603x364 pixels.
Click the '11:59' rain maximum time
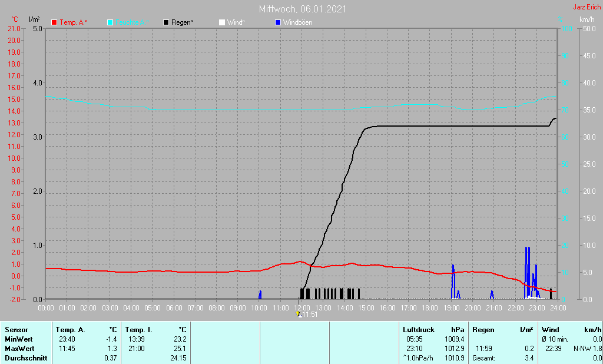(484, 349)
